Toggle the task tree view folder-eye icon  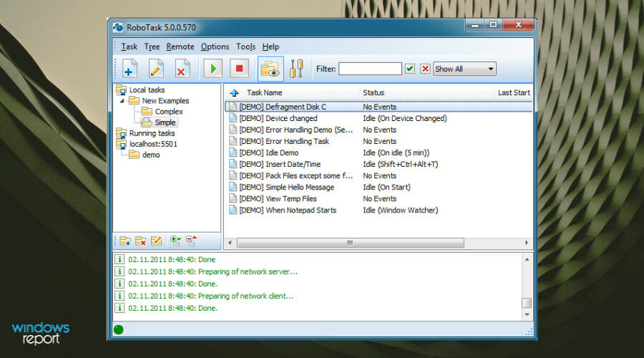coord(270,69)
